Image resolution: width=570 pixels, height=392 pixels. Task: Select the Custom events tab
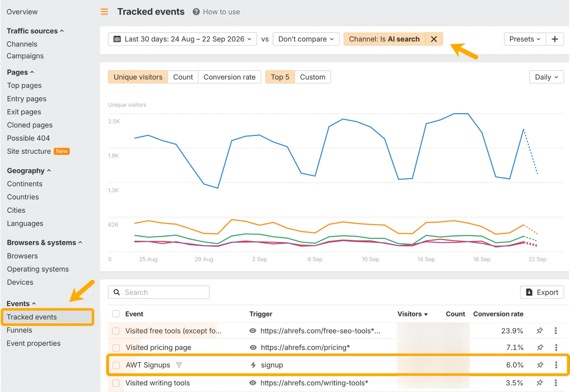click(313, 77)
